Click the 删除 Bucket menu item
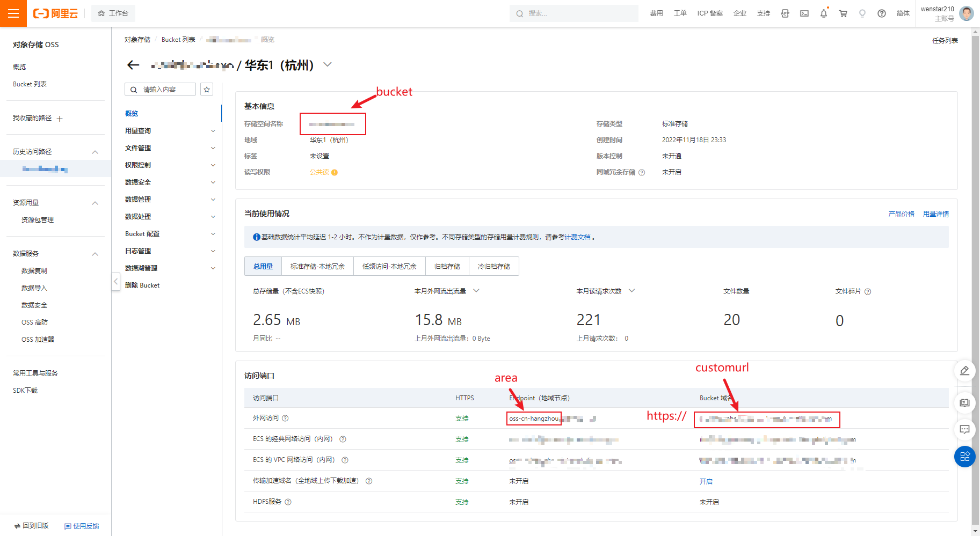The image size is (980, 536). (x=142, y=285)
